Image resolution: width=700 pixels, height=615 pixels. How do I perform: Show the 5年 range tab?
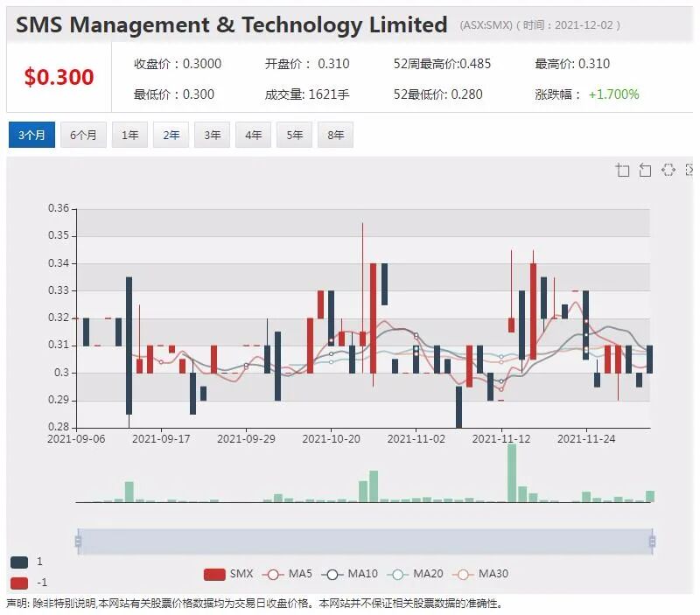tap(294, 135)
